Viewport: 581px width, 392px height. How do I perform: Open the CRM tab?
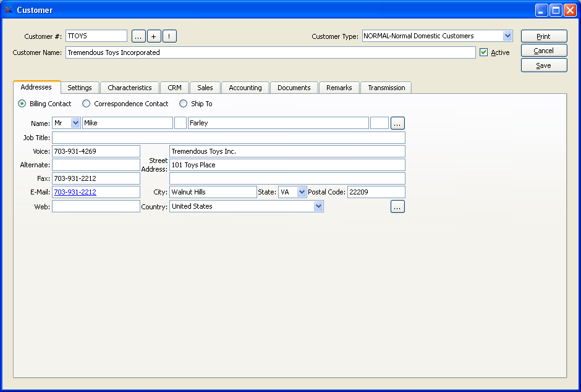tap(174, 88)
